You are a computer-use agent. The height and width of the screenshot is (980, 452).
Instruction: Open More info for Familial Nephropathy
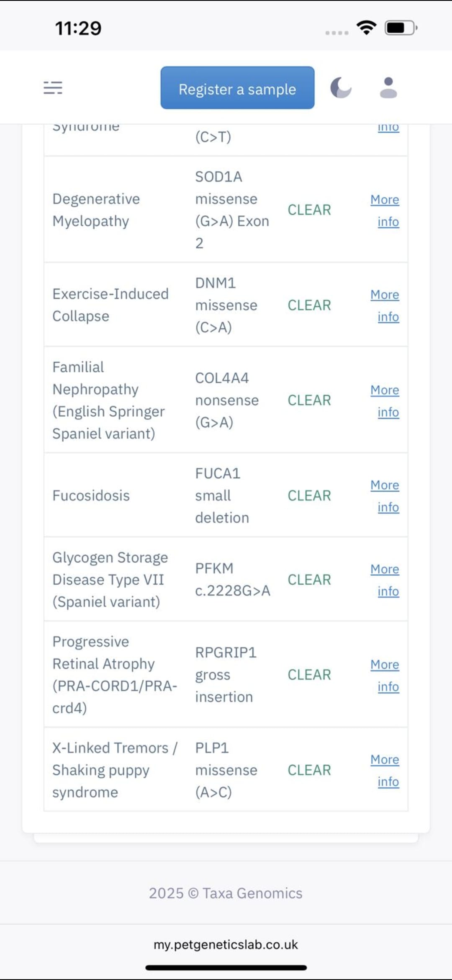385,401
